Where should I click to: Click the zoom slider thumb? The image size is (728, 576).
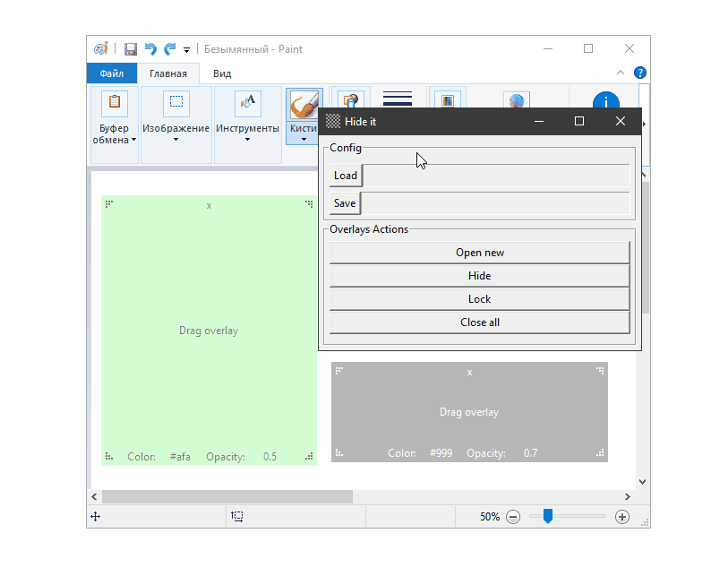(548, 516)
